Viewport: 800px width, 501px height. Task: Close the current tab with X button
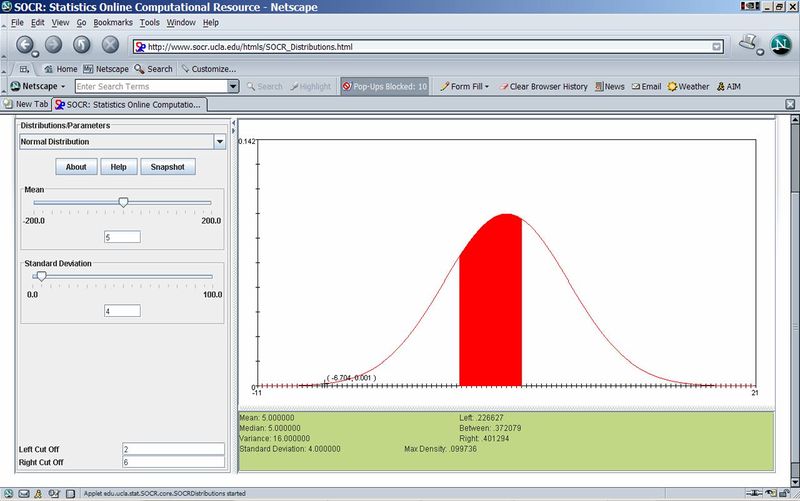click(x=790, y=104)
